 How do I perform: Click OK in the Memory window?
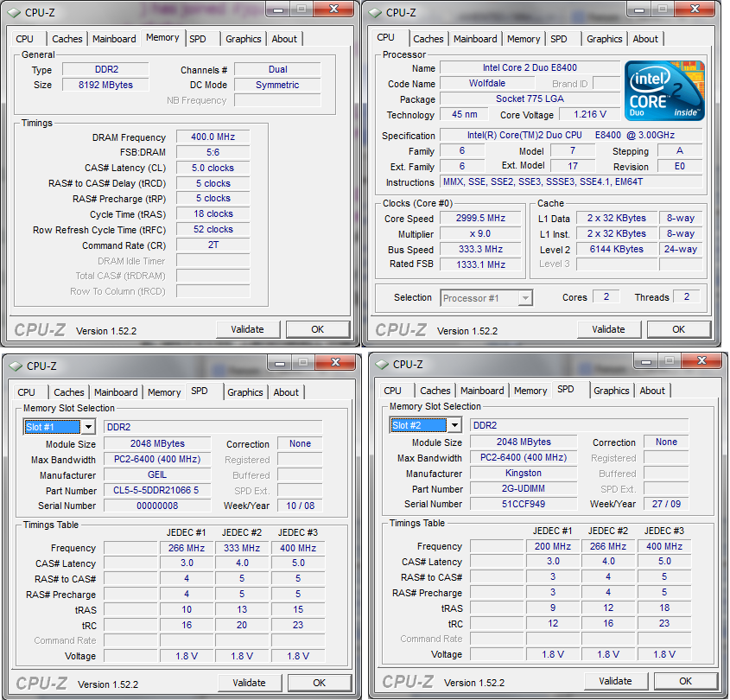(x=318, y=329)
